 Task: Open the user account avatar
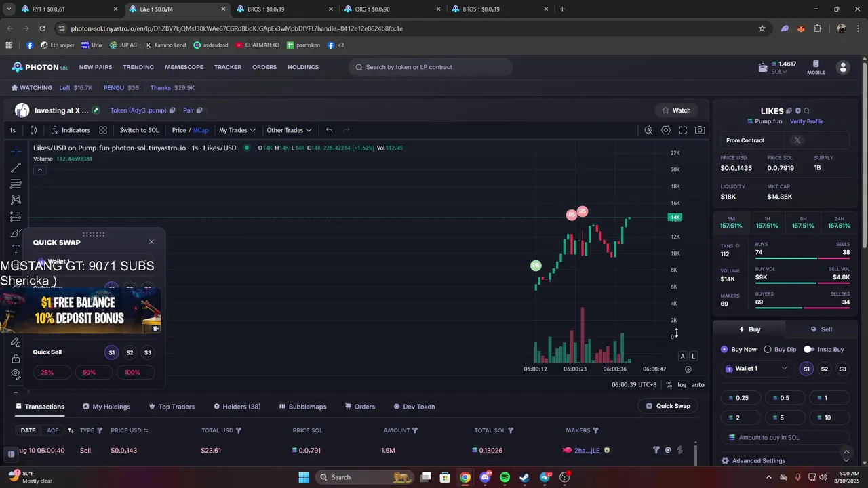point(843,67)
